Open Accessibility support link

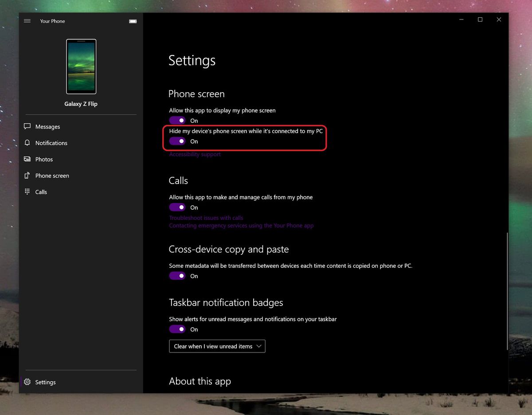point(195,154)
